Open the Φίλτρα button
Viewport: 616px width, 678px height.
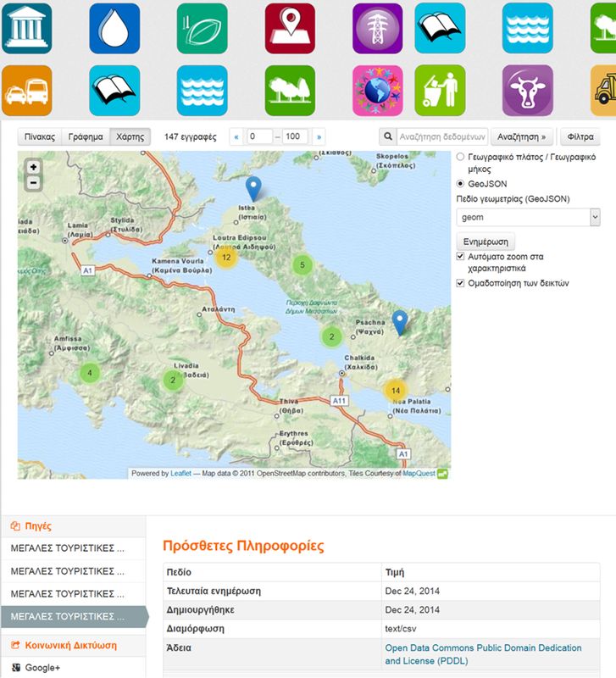[x=580, y=136]
